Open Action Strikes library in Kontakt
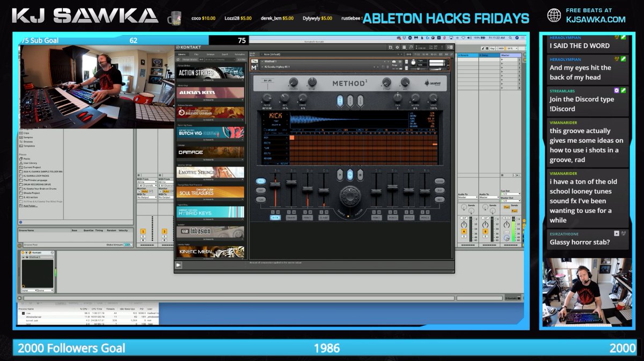The width and height of the screenshot is (644, 361). [x=210, y=73]
